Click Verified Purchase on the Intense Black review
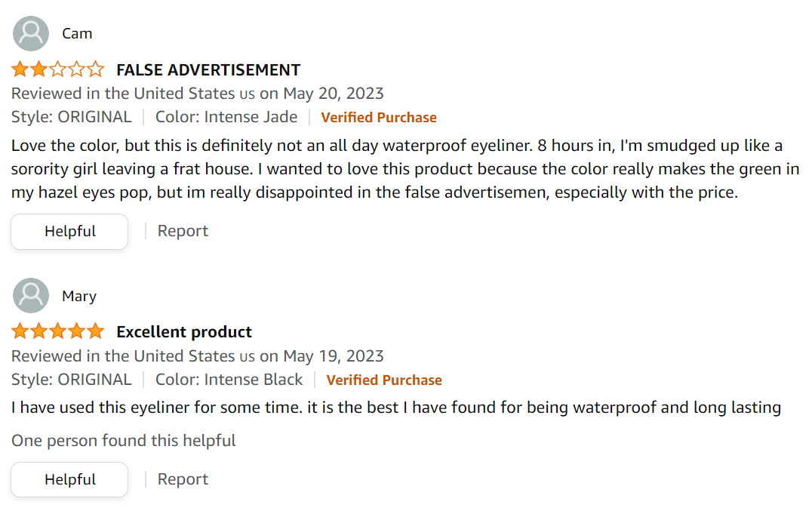812x514 pixels. coord(384,380)
